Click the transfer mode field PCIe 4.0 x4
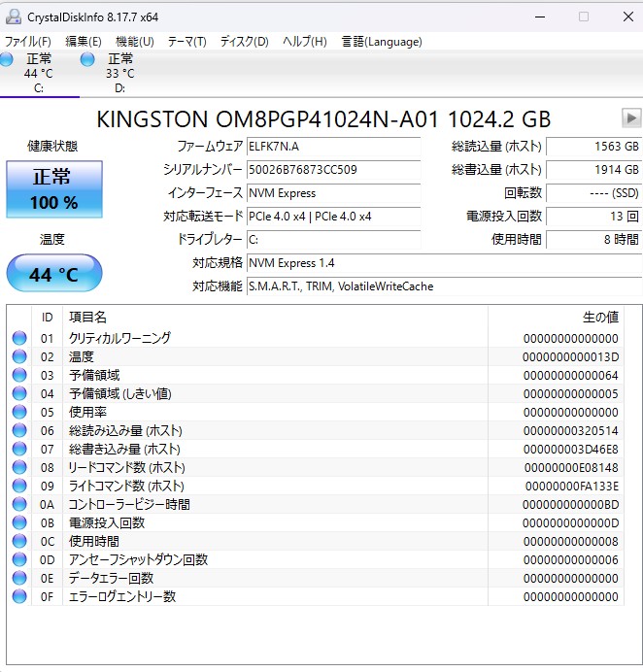Image resolution: width=643 pixels, height=672 pixels. click(x=333, y=216)
